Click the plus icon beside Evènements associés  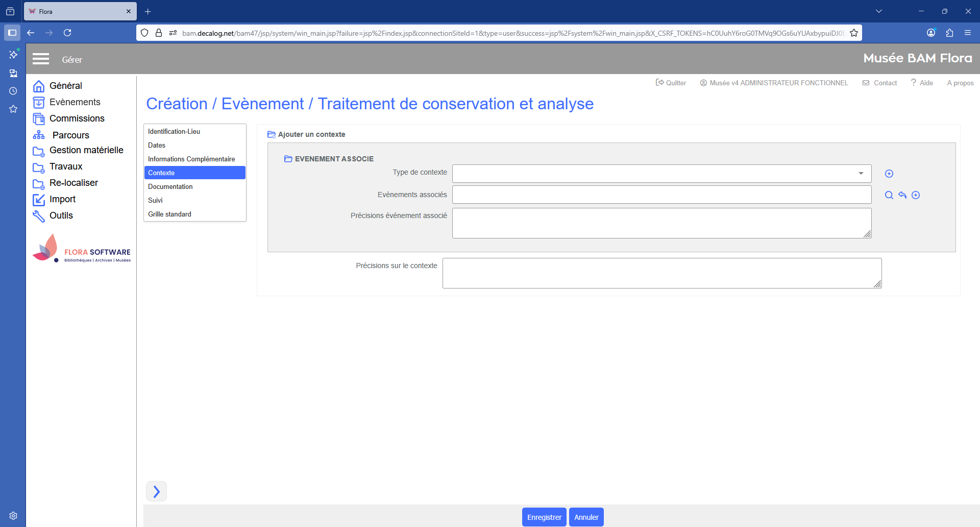[916, 195]
